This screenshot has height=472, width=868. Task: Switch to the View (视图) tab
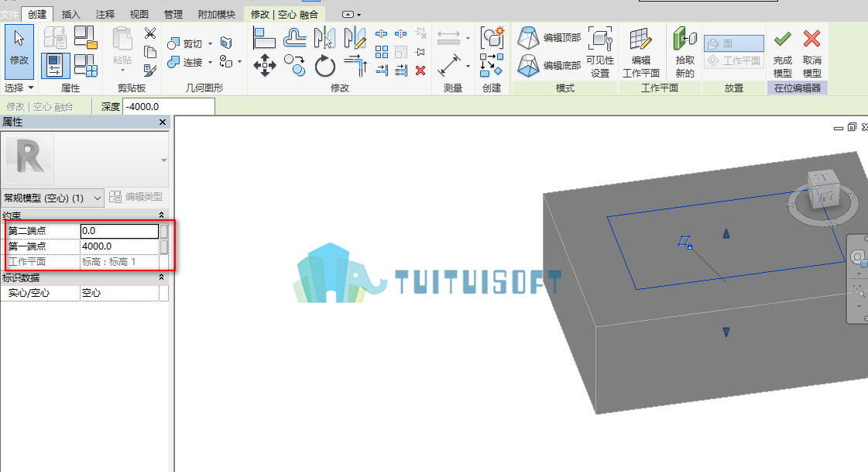139,15
